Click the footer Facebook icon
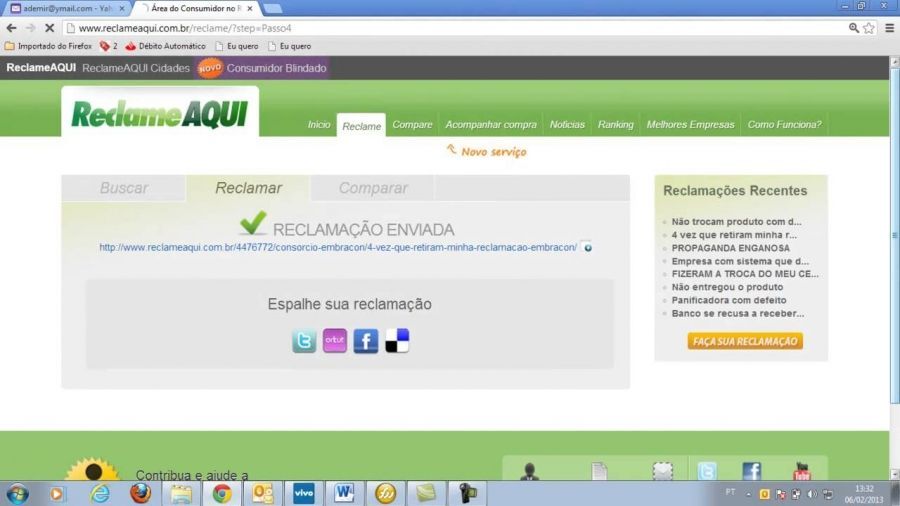Viewport: 900px width, 506px height. tap(751, 471)
